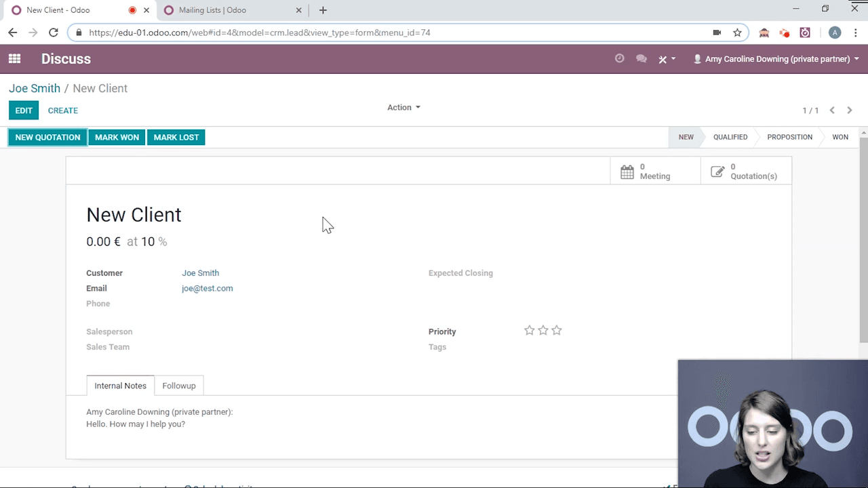This screenshot has height=488, width=868.
Task: Click the New Quotation button
Action: [47, 138]
